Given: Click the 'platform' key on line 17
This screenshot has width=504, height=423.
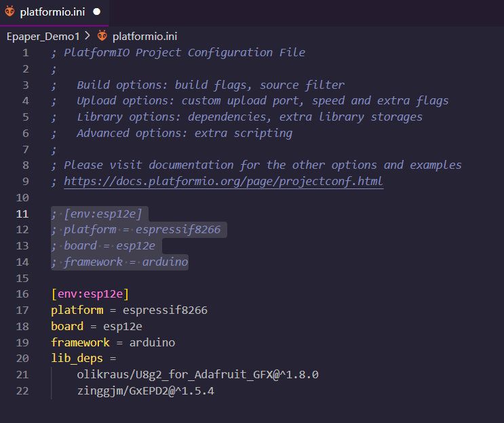Looking at the screenshot, I should pos(77,310).
